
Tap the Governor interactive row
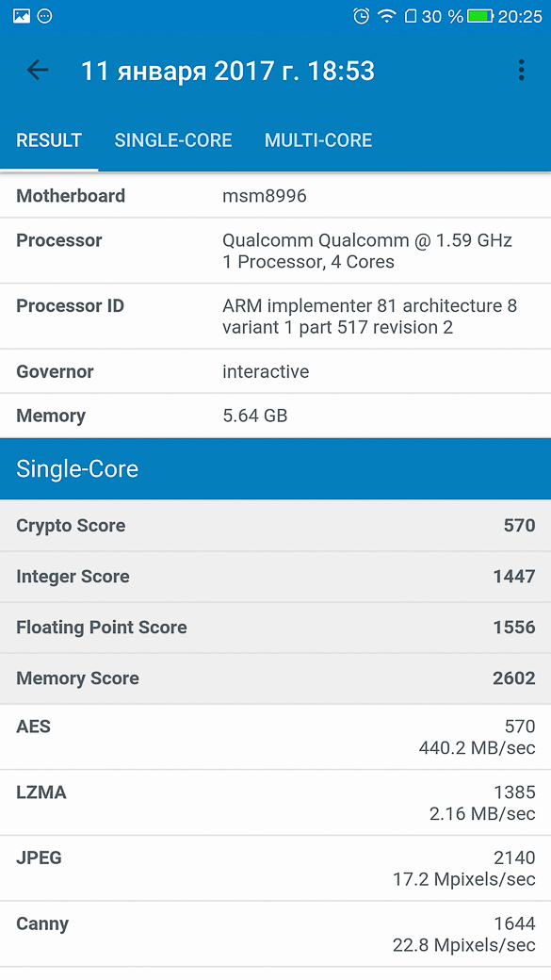coord(275,371)
